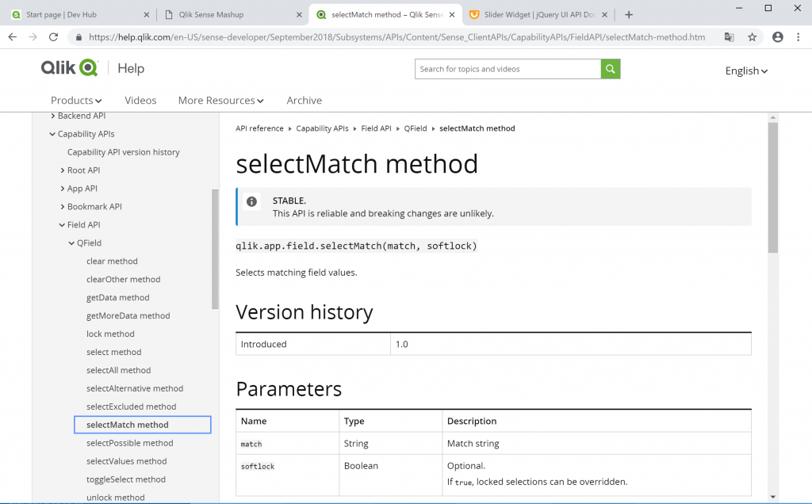Open the English language dropdown
812x504 pixels.
[745, 71]
